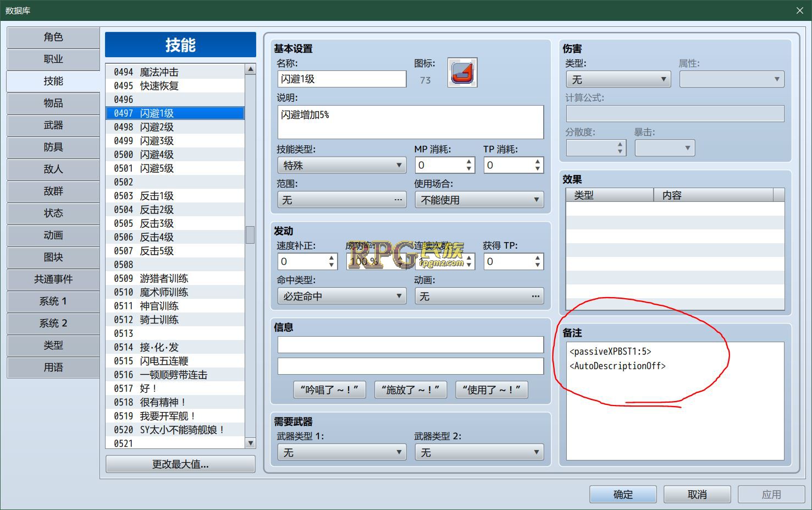Insert the "使用了～！" message template
The height and width of the screenshot is (510, 812).
pos(491,390)
